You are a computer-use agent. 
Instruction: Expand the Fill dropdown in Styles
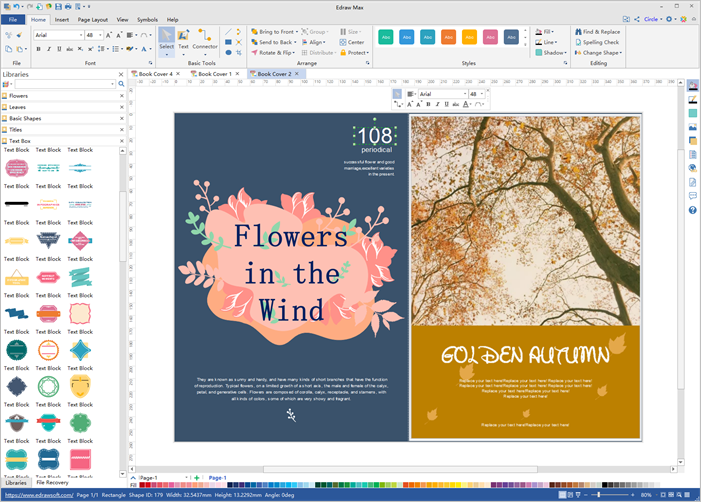pyautogui.click(x=551, y=32)
